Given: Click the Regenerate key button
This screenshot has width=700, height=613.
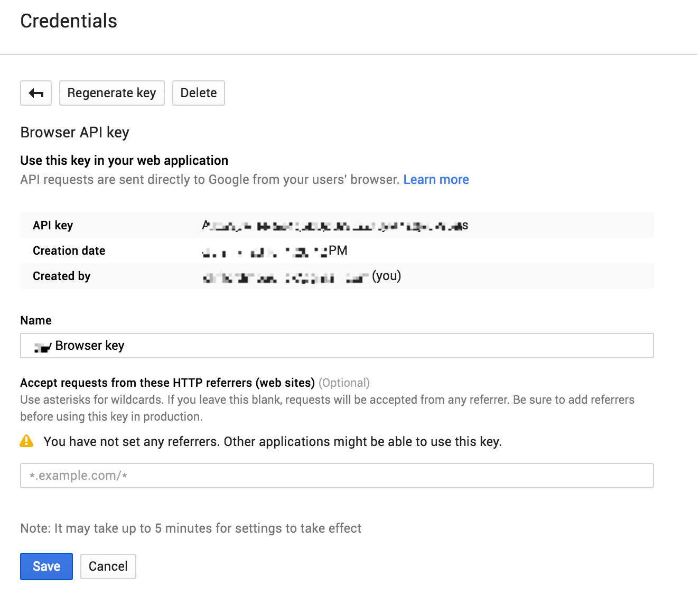Looking at the screenshot, I should [x=111, y=92].
